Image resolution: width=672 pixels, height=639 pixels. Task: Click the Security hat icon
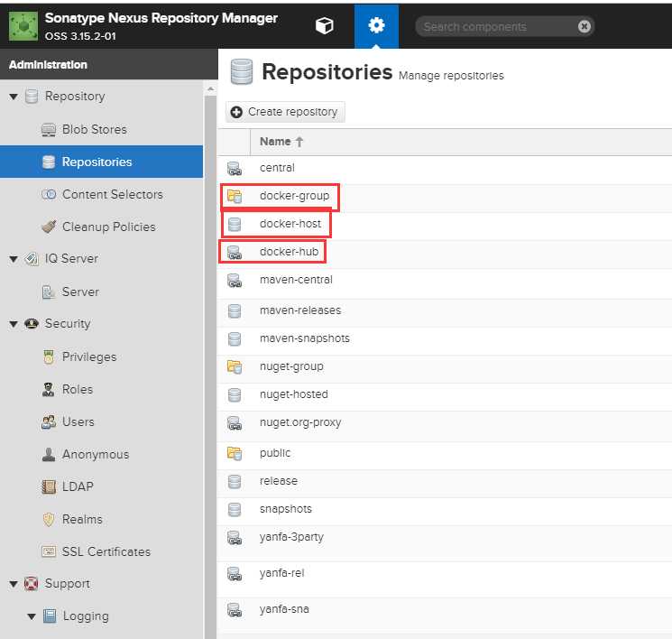click(32, 323)
